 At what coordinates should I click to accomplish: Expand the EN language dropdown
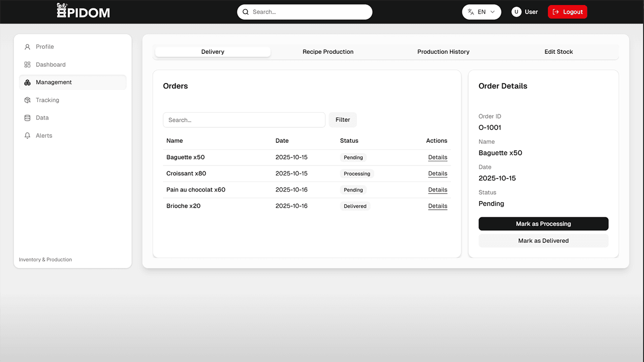(x=481, y=11)
